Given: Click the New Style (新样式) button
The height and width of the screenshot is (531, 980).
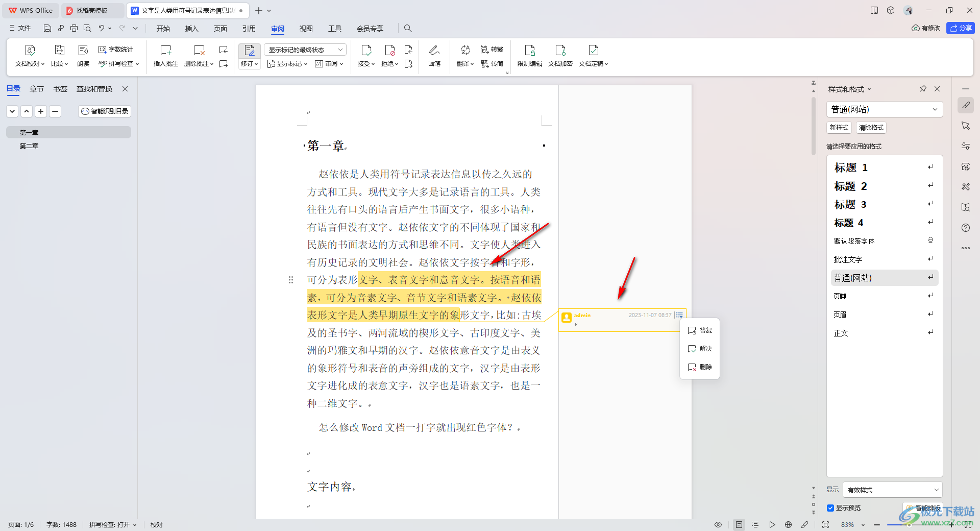Looking at the screenshot, I should 839,128.
